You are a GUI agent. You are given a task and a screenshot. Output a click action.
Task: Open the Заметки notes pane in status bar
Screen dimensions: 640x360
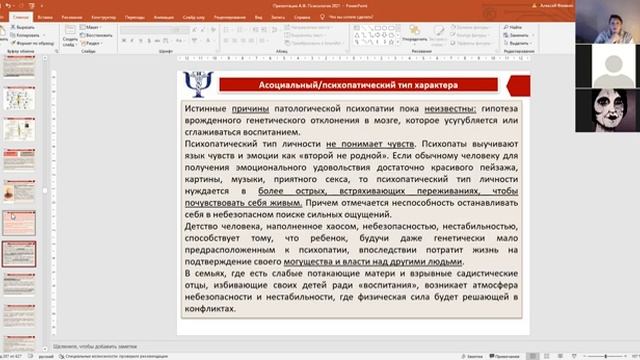472,356
